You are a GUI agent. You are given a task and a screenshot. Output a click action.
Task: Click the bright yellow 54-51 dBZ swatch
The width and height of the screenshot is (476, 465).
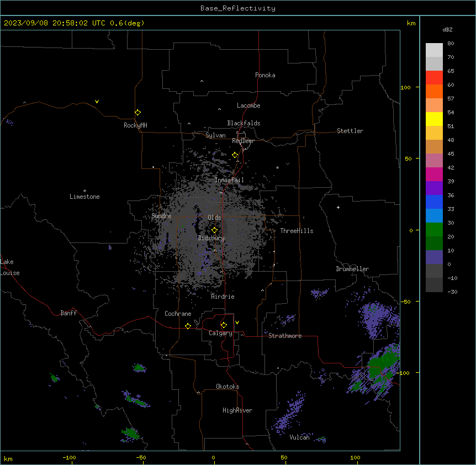coord(434,119)
